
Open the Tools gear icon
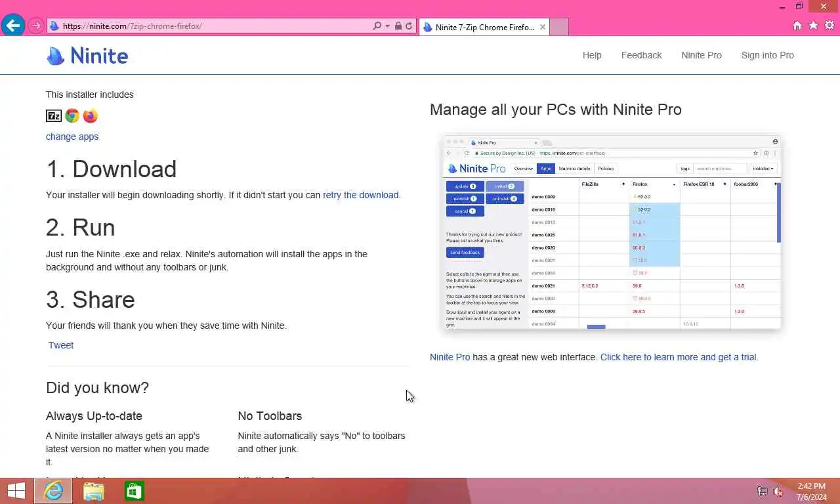point(829,26)
